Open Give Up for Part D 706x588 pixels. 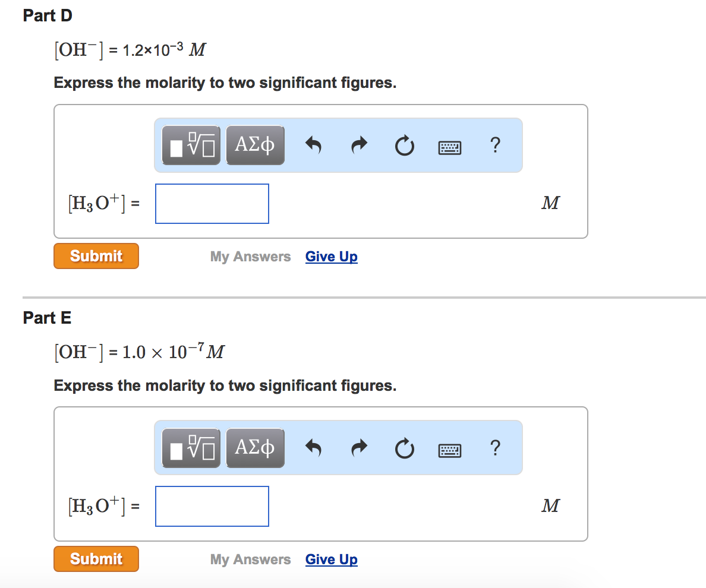coord(331,256)
